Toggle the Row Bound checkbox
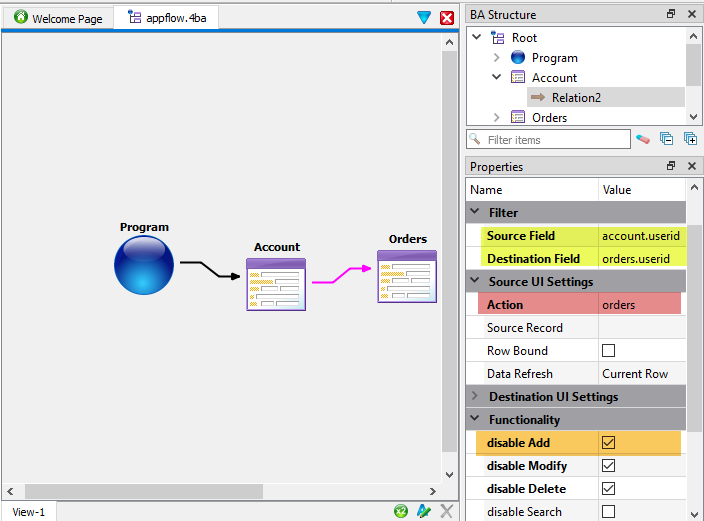Screen dimensions: 704x521 coord(608,351)
